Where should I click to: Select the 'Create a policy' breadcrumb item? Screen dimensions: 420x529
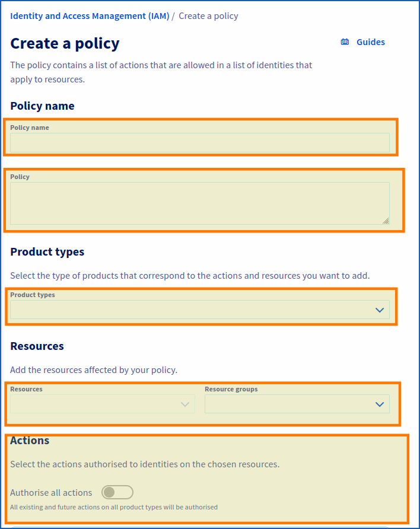[208, 16]
